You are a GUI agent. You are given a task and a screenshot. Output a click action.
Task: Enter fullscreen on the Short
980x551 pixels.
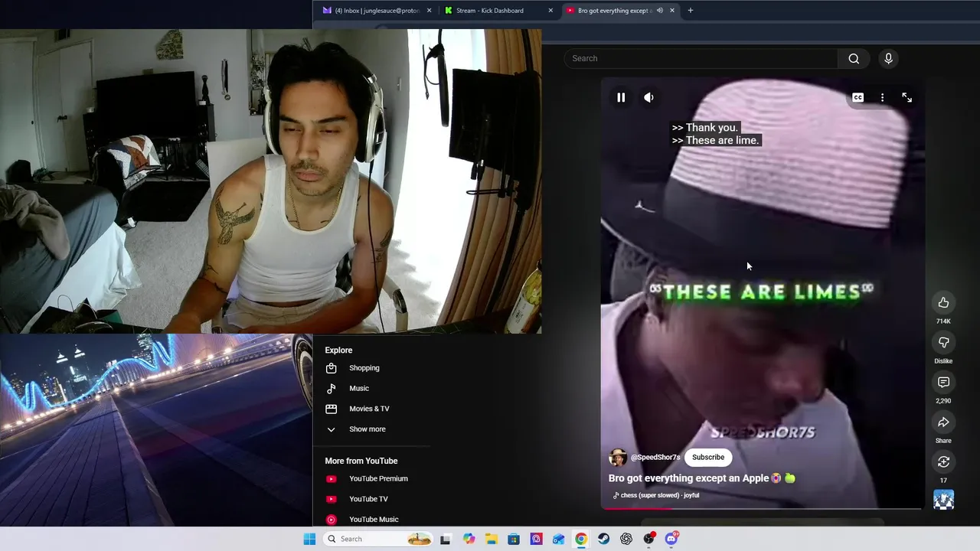coord(906,97)
